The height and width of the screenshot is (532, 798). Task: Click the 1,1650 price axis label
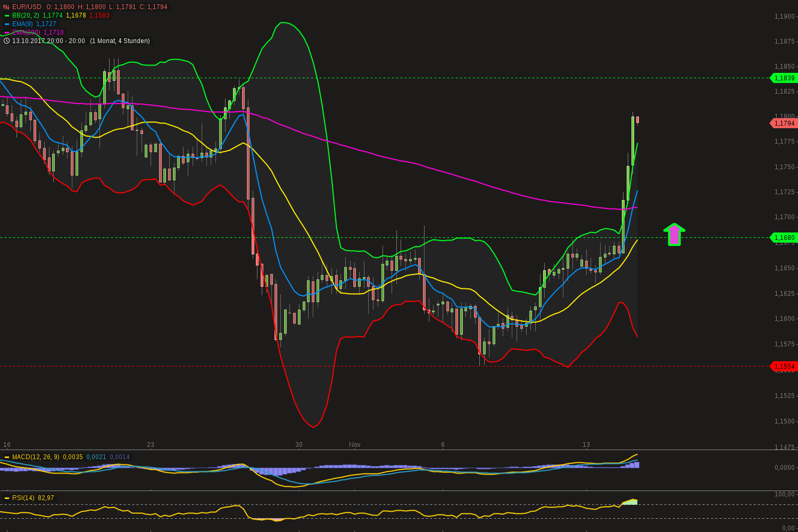click(785, 268)
